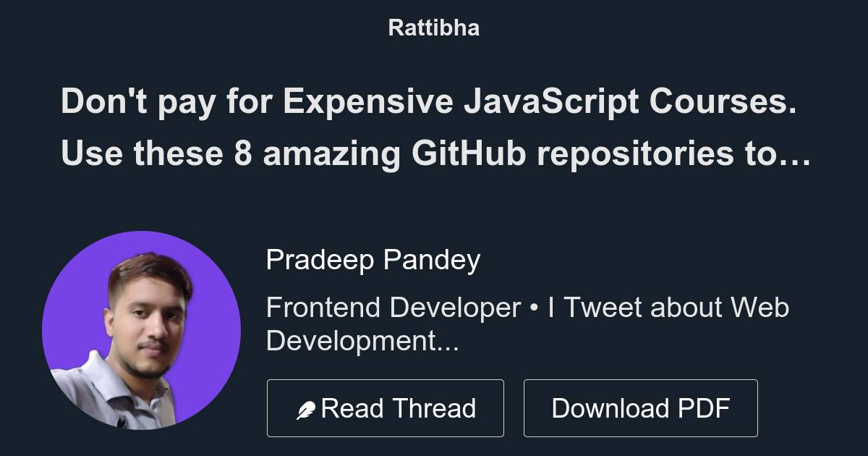Click the word GitHub in the headline
This screenshot has width=868, height=456.
[469, 153]
